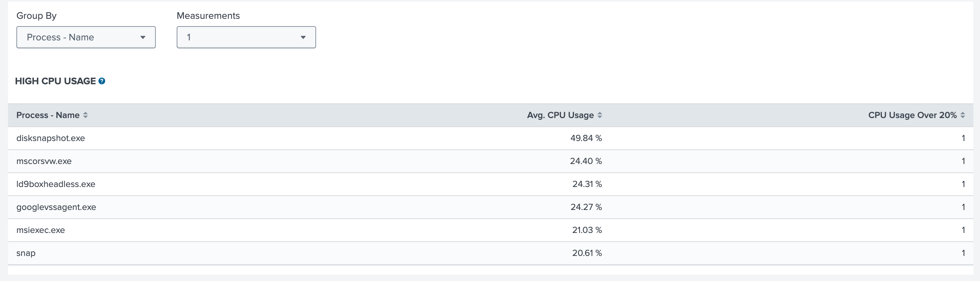Click the Process - Name column header
This screenshot has height=281, width=980.
(x=48, y=115)
